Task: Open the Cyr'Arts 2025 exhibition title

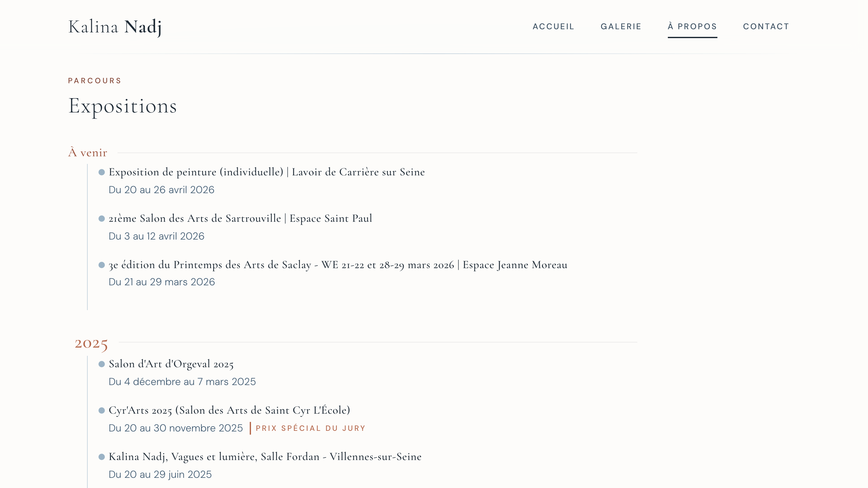Action: click(x=229, y=410)
